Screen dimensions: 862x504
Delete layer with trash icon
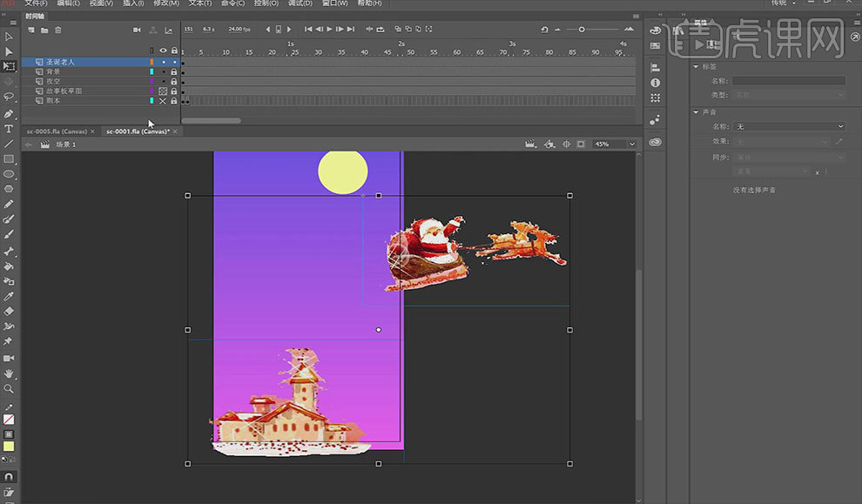[x=57, y=30]
